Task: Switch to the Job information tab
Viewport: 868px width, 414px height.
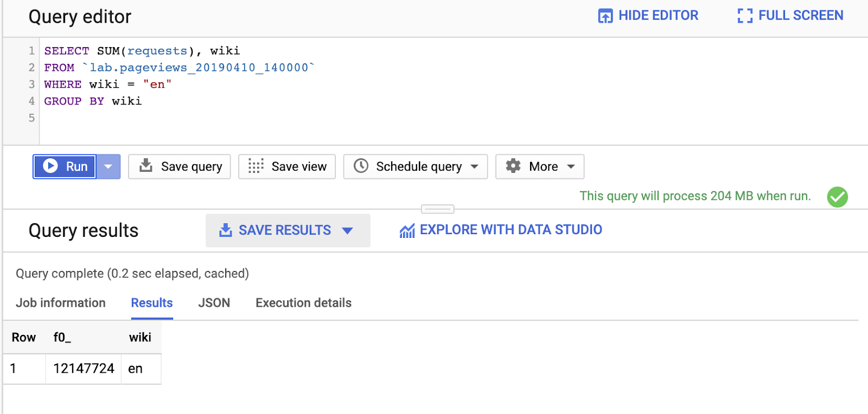Action: click(x=61, y=303)
